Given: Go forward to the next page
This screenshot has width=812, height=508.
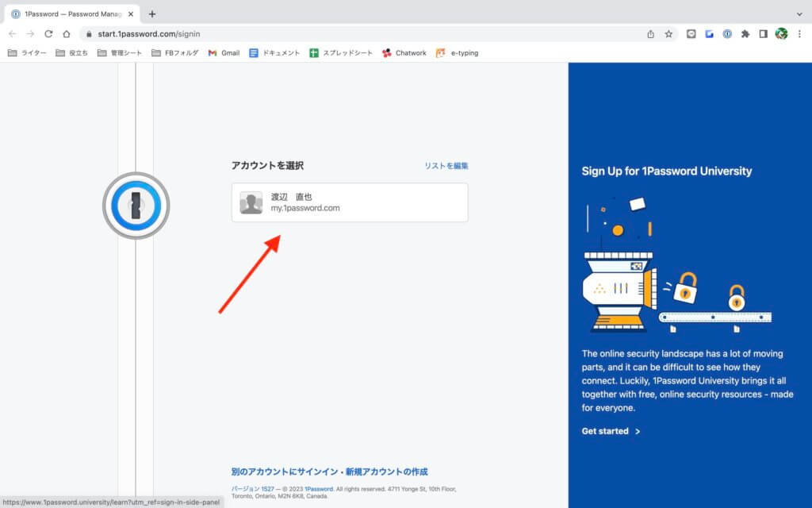Looking at the screenshot, I should pyautogui.click(x=31, y=33).
